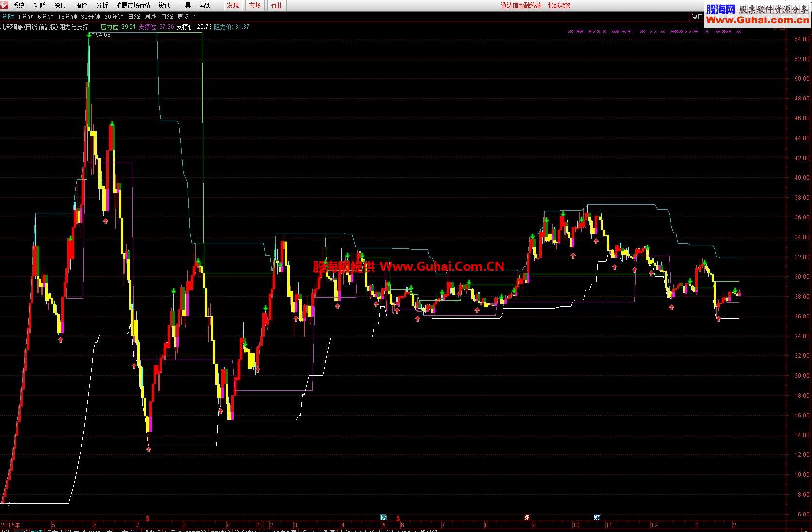Click the 复权 button
Screen dimensions: 812x532
point(697,16)
